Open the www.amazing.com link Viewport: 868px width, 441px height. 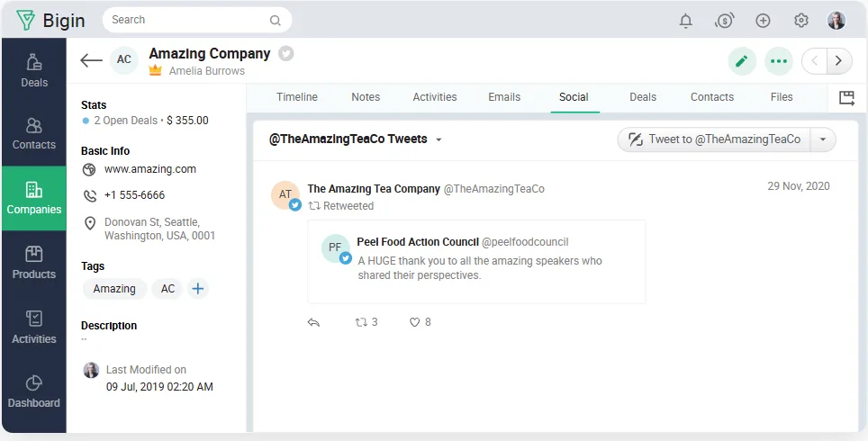pyautogui.click(x=150, y=169)
